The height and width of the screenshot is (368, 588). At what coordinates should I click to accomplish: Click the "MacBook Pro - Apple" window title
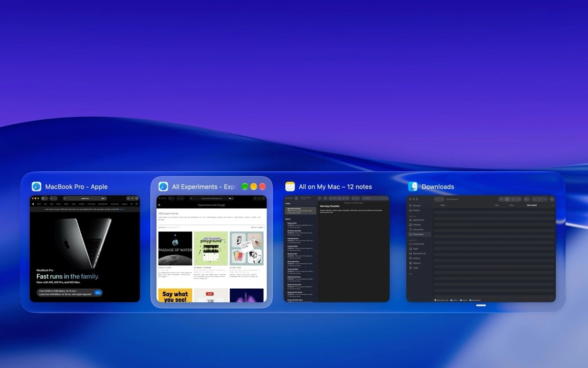pos(76,187)
